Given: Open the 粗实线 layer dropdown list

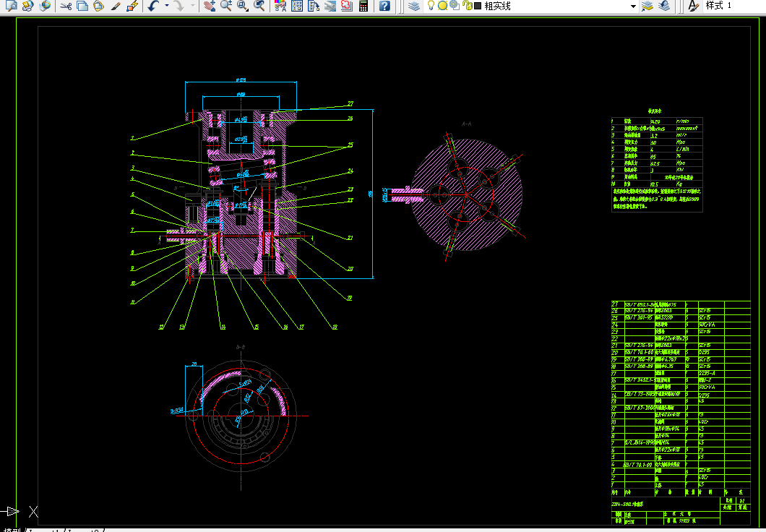Looking at the screenshot, I should pyautogui.click(x=633, y=7).
